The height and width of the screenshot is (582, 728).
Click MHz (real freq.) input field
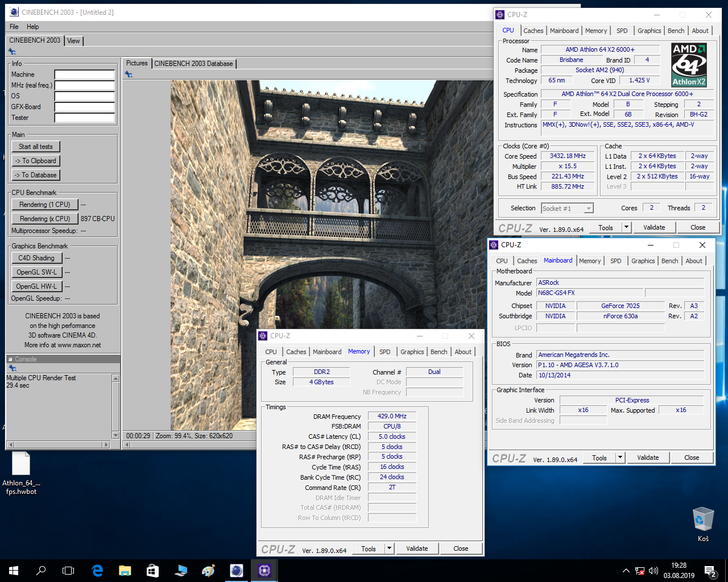[85, 85]
